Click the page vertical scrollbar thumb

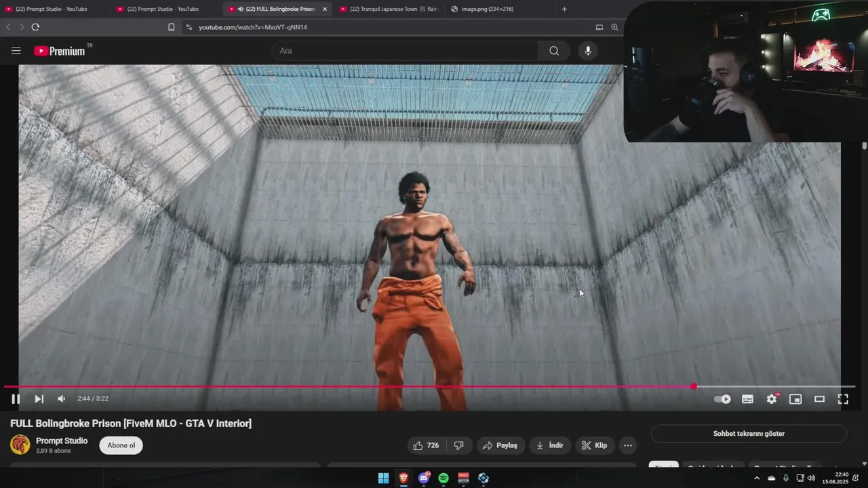865,146
